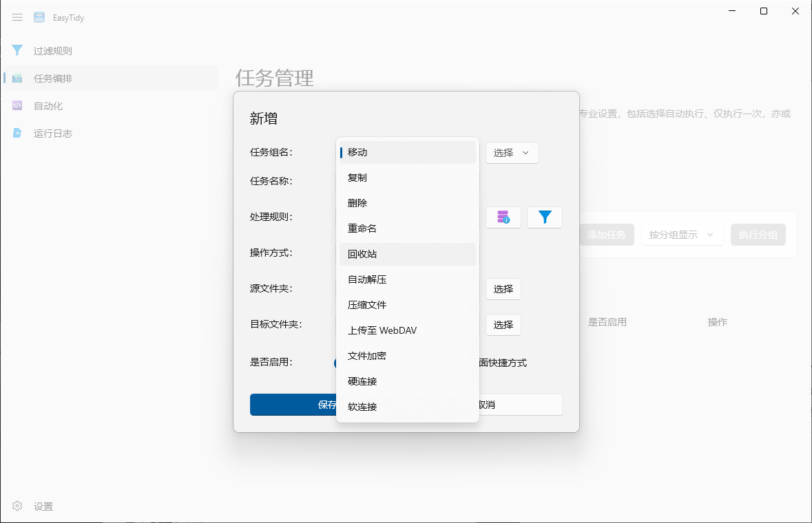812x523 pixels.
Task: Open the settings gear at bottom left
Action: tap(17, 506)
